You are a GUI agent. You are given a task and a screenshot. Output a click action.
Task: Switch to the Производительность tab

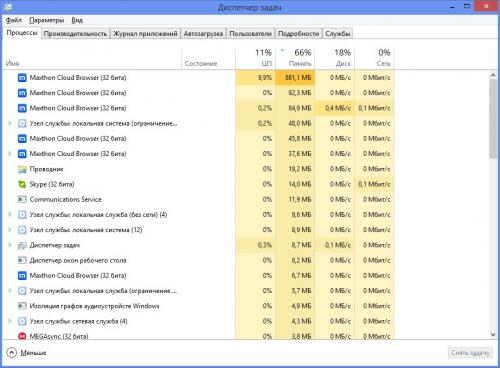point(75,34)
